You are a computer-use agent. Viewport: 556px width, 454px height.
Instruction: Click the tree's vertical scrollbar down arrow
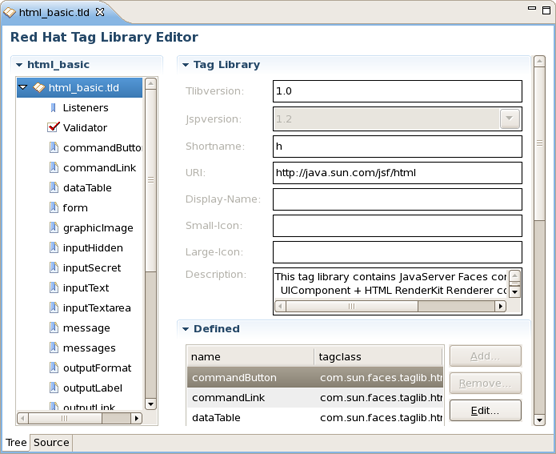[x=151, y=404]
